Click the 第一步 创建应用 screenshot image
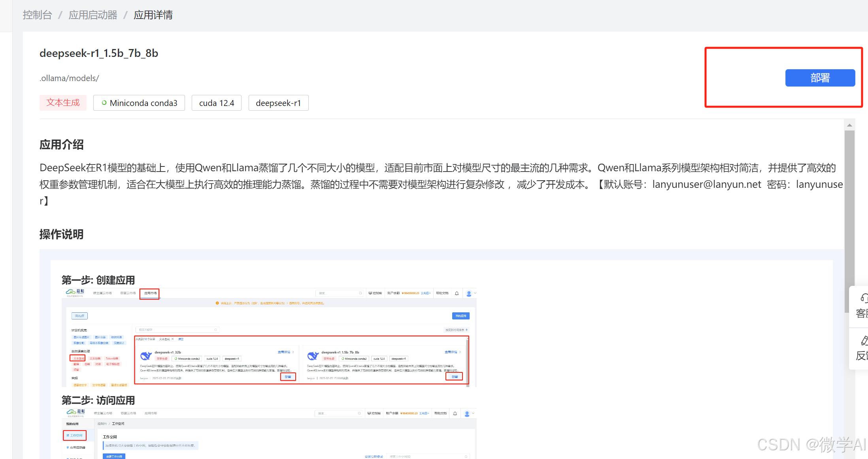This screenshot has width=868, height=459. (269, 337)
